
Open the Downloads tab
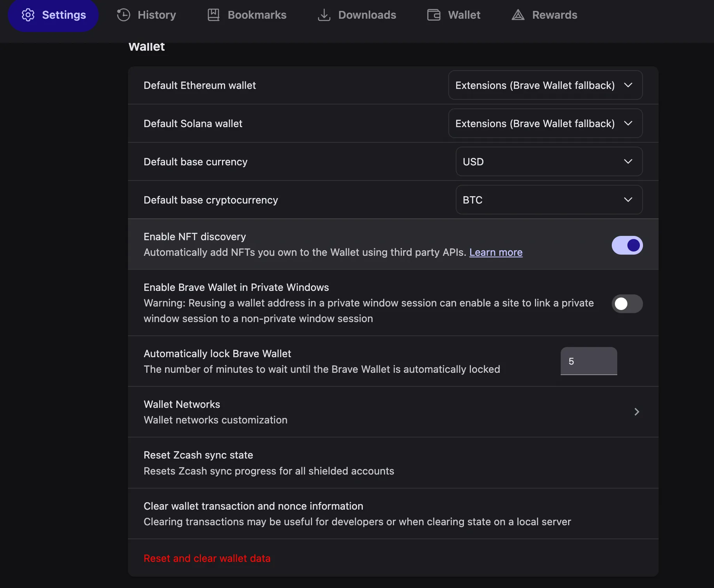pos(357,15)
